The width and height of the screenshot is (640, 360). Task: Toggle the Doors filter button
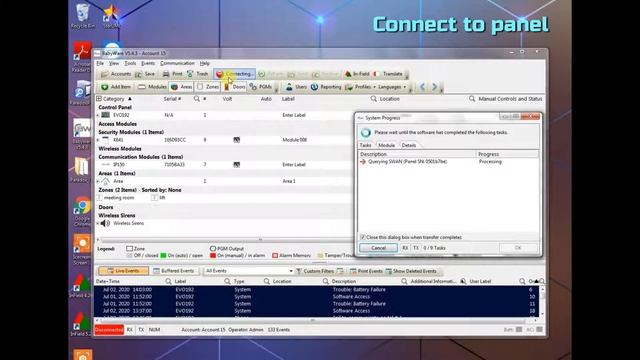[x=235, y=87]
